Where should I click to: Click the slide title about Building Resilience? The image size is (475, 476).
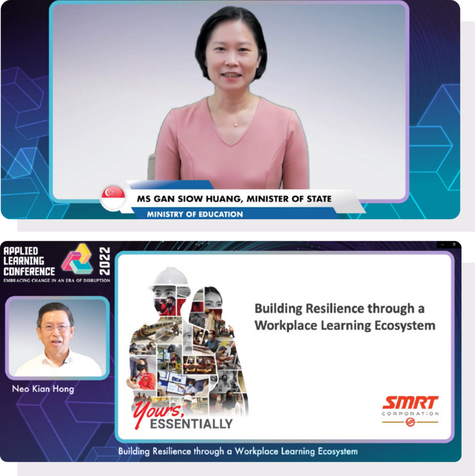point(344,317)
